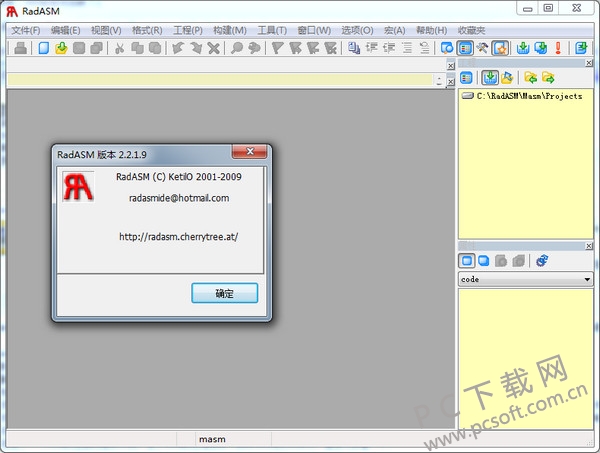Click the stepper arrows beside yellow bar

(439, 80)
